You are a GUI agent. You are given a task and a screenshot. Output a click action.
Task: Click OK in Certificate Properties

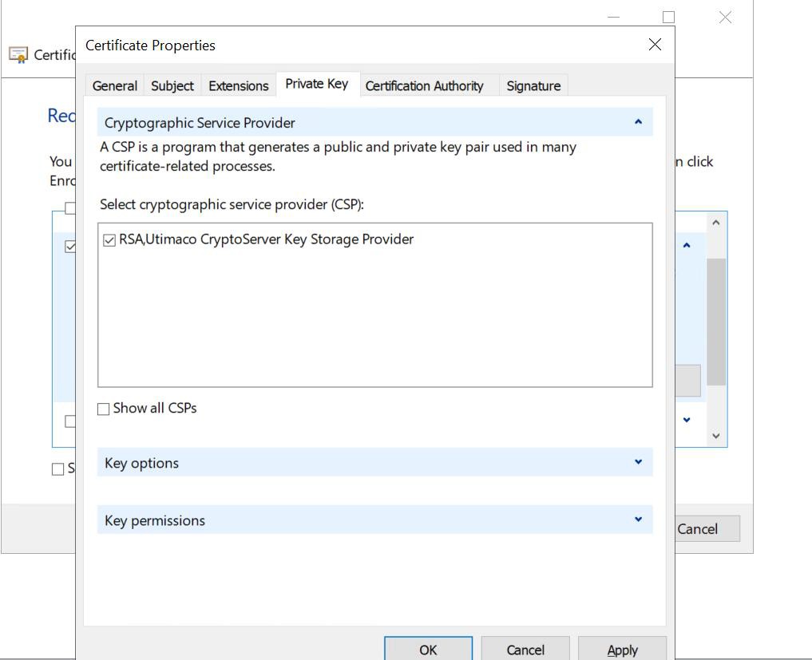coord(428,649)
